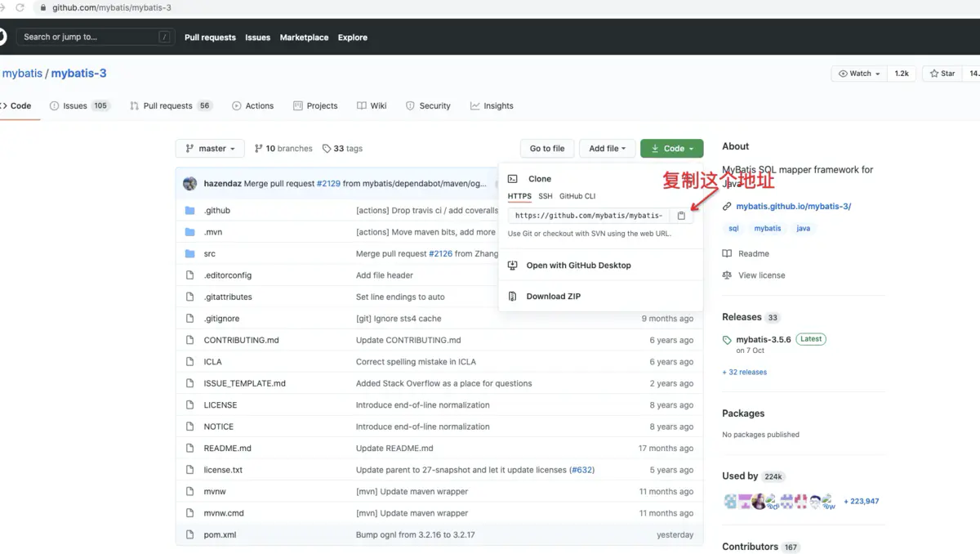Click the file icon beside LICENSE
Image resolution: width=980 pixels, height=554 pixels.
coord(189,405)
